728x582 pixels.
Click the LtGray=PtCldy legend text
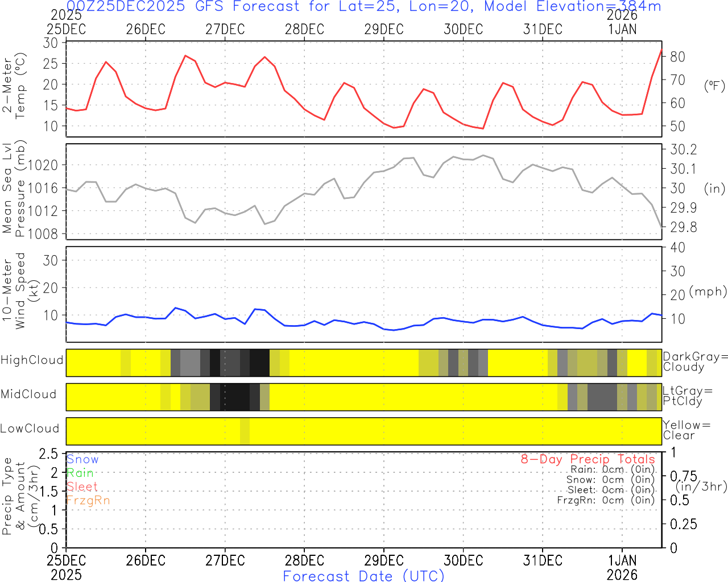(x=687, y=396)
